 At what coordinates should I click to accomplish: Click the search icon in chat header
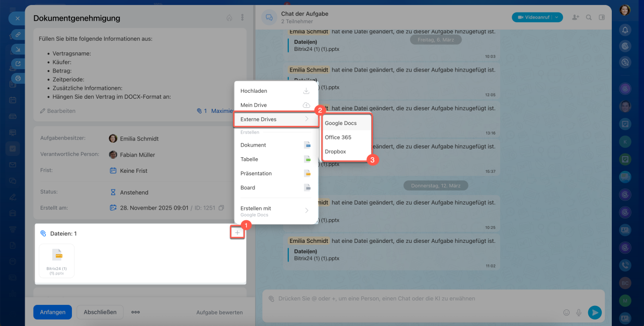tap(589, 18)
